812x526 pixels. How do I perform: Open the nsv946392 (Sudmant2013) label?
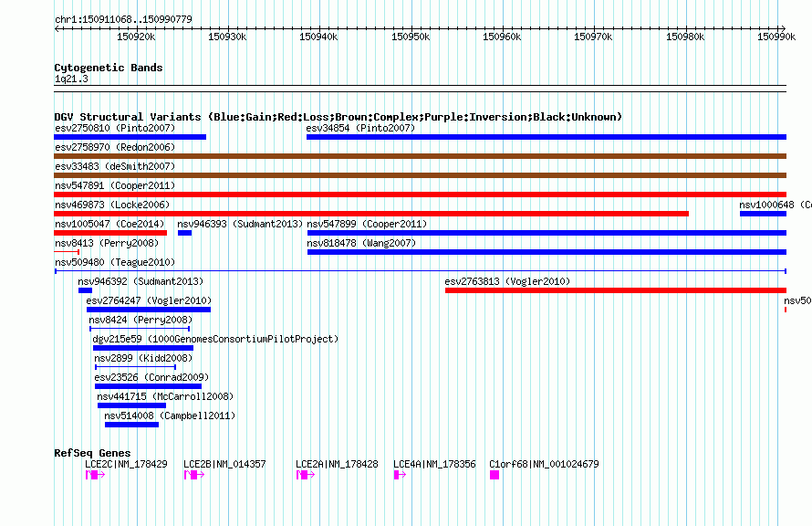click(x=141, y=281)
